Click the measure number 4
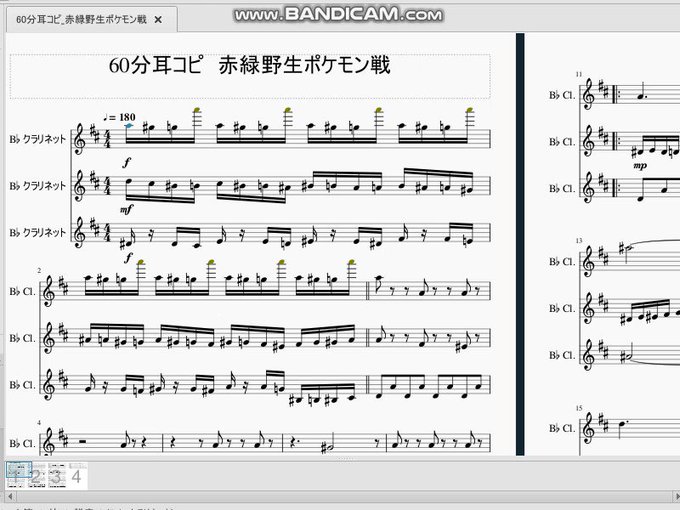680x510 pixels. pyautogui.click(x=39, y=422)
